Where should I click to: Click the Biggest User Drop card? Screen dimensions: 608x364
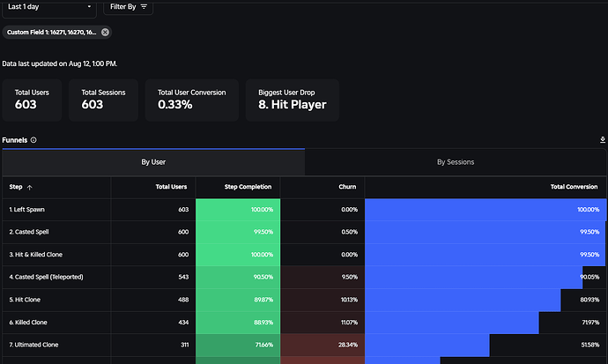pyautogui.click(x=293, y=100)
